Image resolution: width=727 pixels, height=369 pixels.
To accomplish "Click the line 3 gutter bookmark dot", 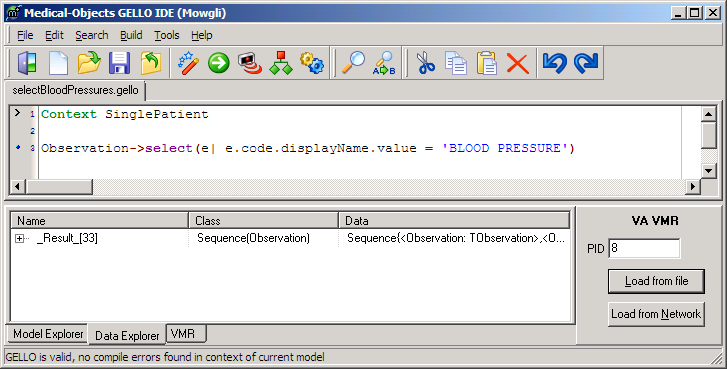I will click(x=18, y=147).
